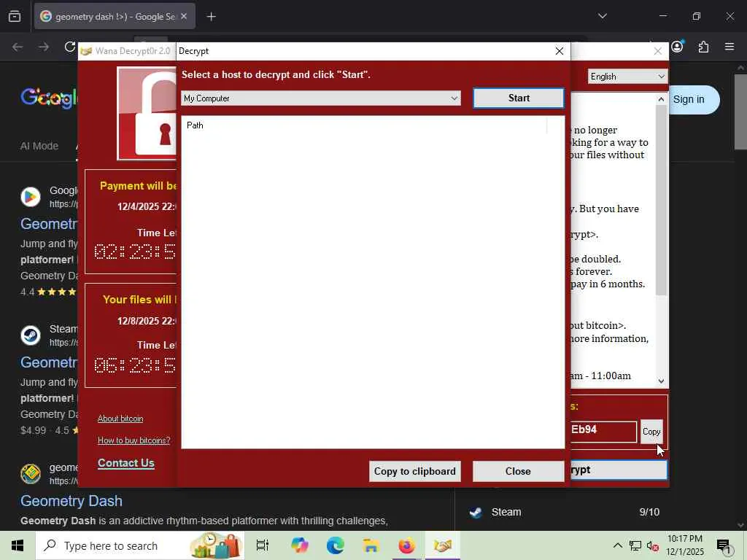This screenshot has width=747, height=560.
Task: Click the Close button in Decrypt dialog
Action: pyautogui.click(x=518, y=471)
